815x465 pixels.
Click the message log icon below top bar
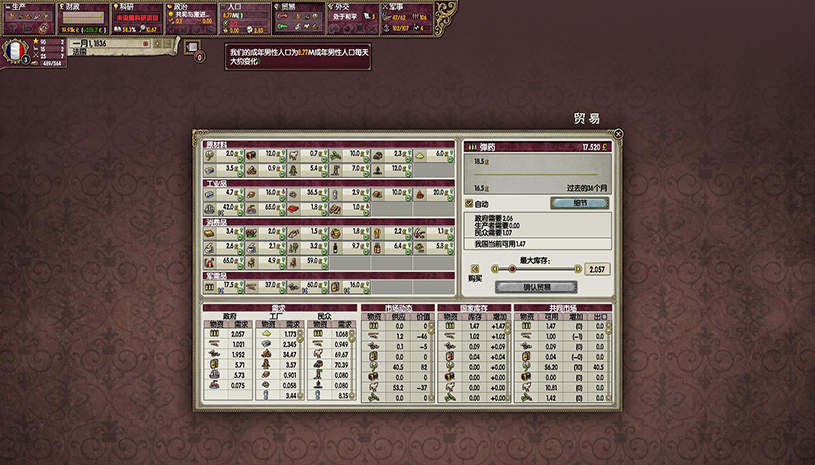pos(192,47)
